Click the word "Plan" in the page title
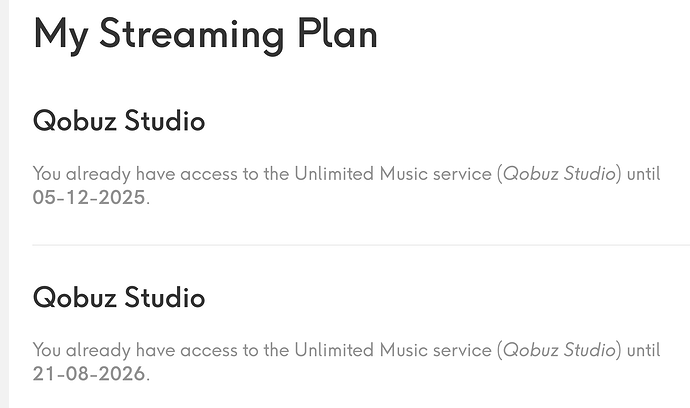This screenshot has width=690, height=408. click(335, 34)
